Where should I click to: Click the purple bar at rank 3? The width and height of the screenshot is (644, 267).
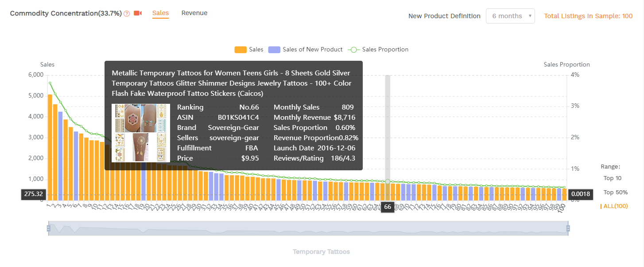[x=60, y=155]
